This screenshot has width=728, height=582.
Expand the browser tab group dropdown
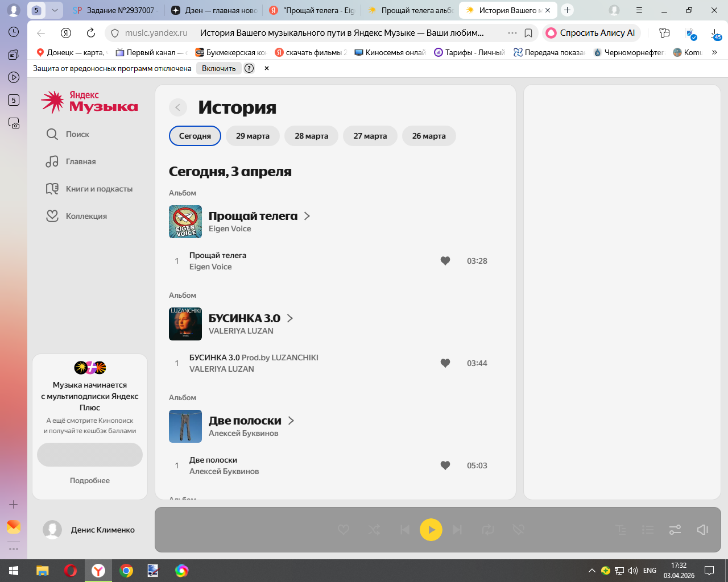pos(55,10)
